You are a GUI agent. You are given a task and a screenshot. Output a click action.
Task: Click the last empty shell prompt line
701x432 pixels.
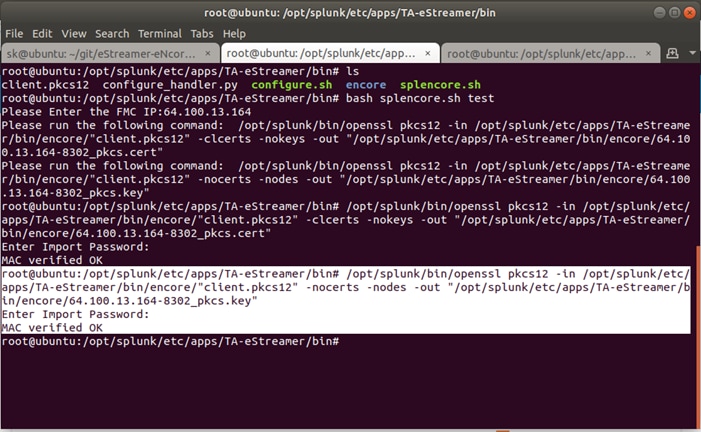(170, 342)
